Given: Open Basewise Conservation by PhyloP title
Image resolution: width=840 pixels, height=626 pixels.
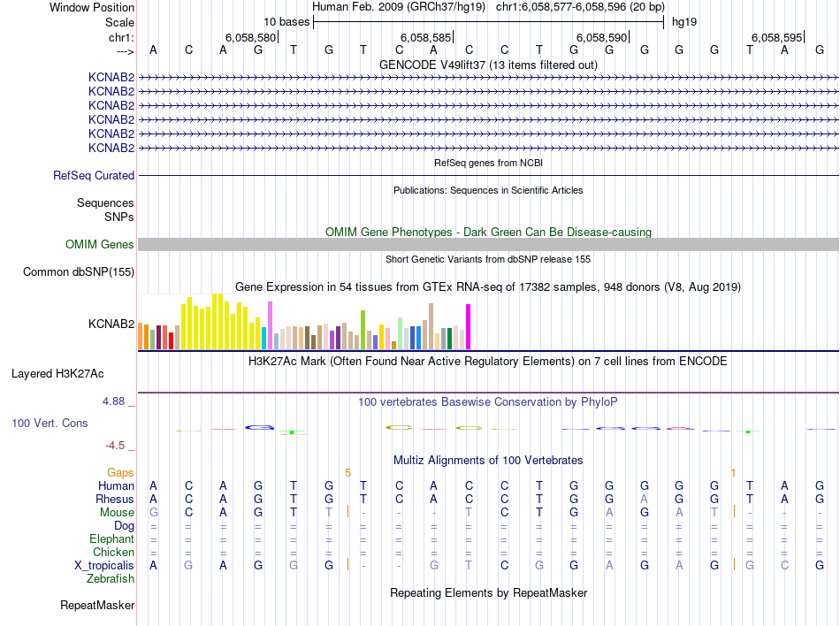Looking at the screenshot, I should (488, 401).
